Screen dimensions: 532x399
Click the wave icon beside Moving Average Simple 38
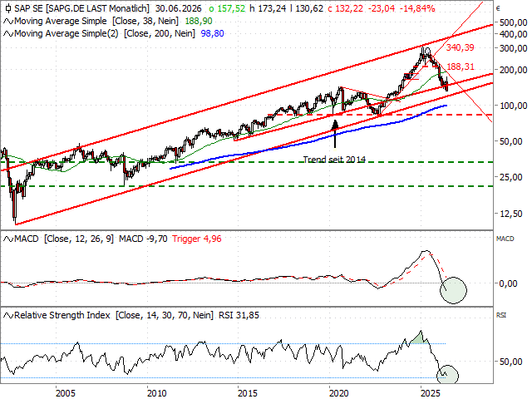[x=8, y=22]
